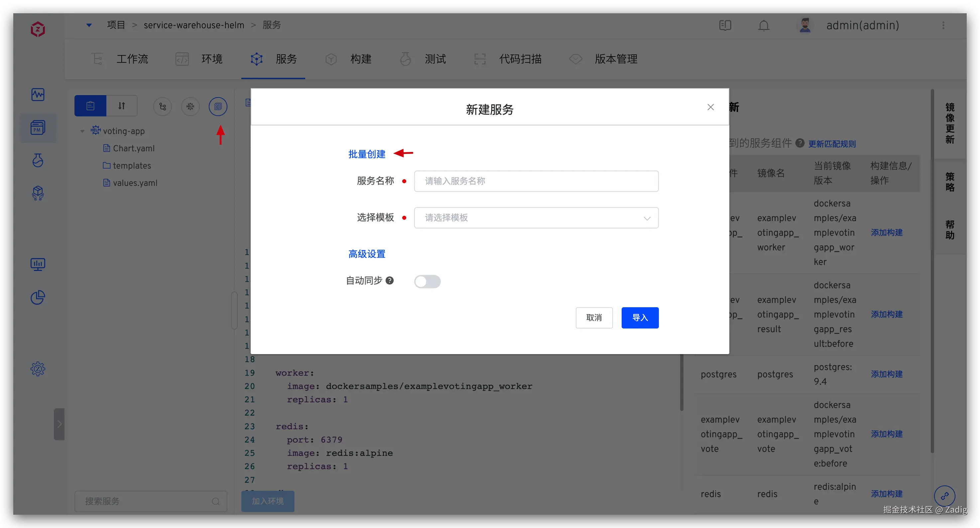Open the 选择模板 dropdown

(x=536, y=217)
